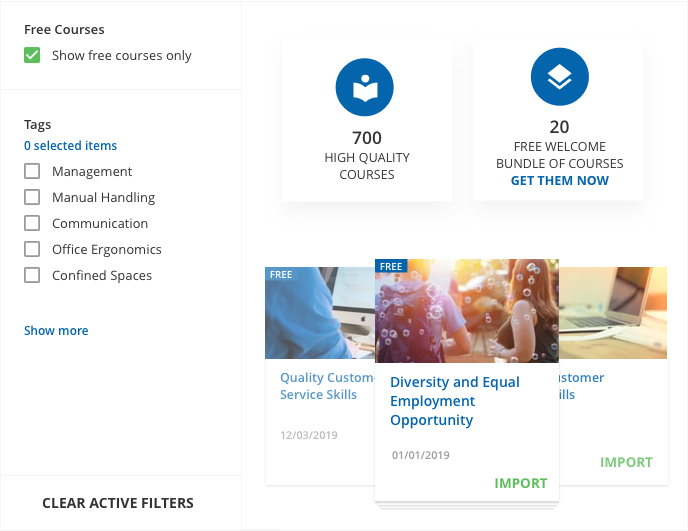Screen dimensions: 688x531
Task: Click the Diversity course bubbles thumbnail
Action: point(467,311)
